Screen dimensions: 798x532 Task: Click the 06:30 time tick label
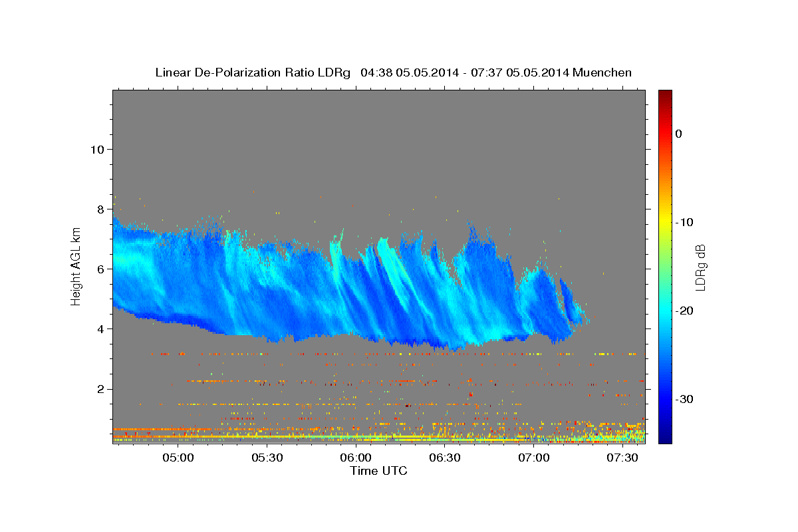[445, 458]
